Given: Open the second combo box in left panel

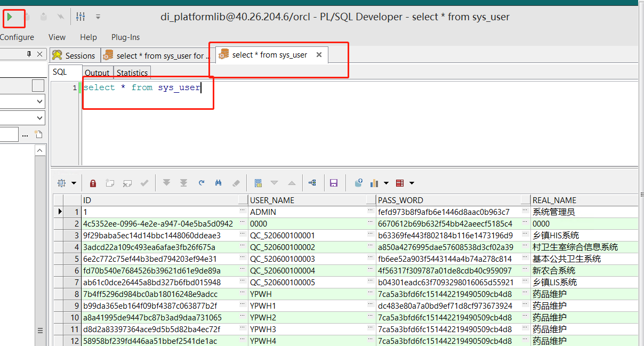Looking at the screenshot, I should [22, 118].
